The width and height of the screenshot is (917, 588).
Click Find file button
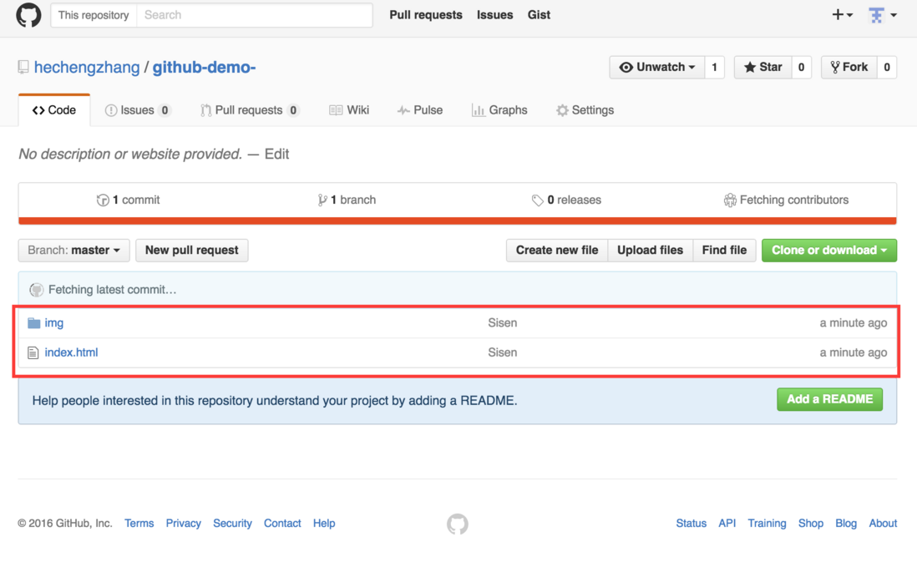[725, 251]
